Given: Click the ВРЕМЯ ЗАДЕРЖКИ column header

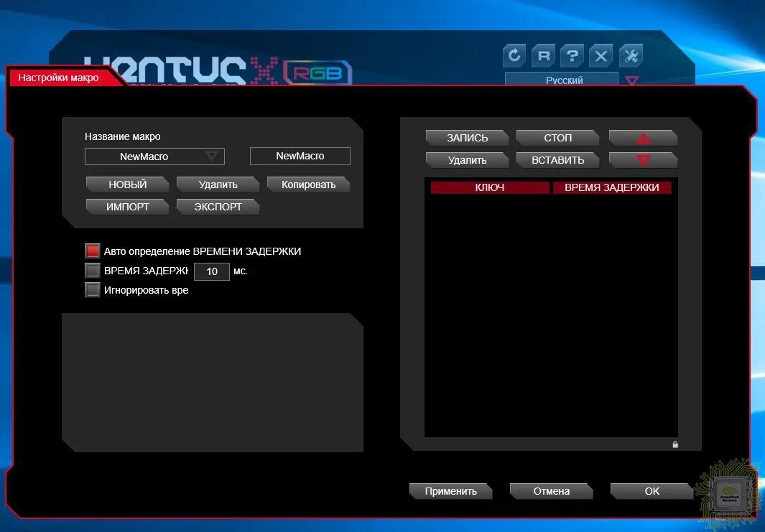Looking at the screenshot, I should click(x=612, y=187).
